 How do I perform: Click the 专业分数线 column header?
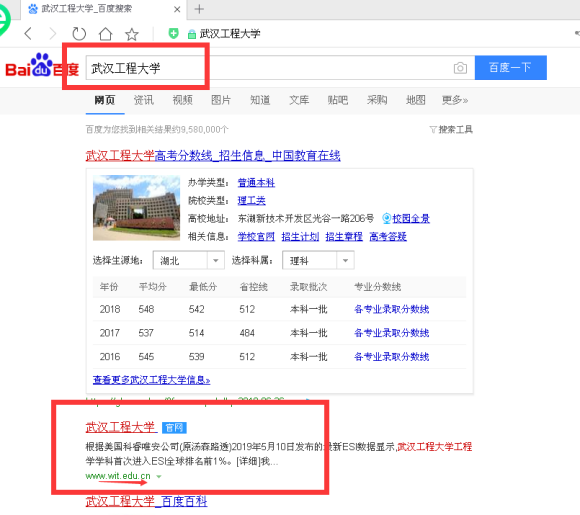pos(378,287)
